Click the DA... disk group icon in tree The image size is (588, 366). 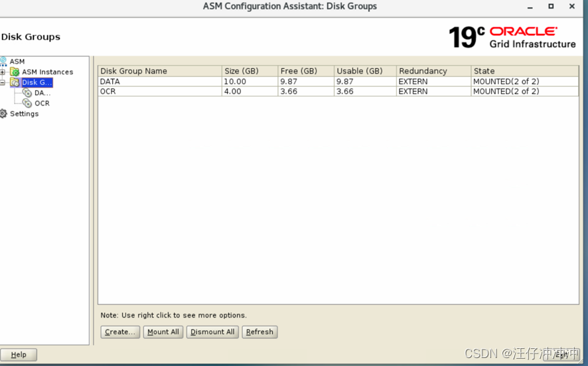27,93
